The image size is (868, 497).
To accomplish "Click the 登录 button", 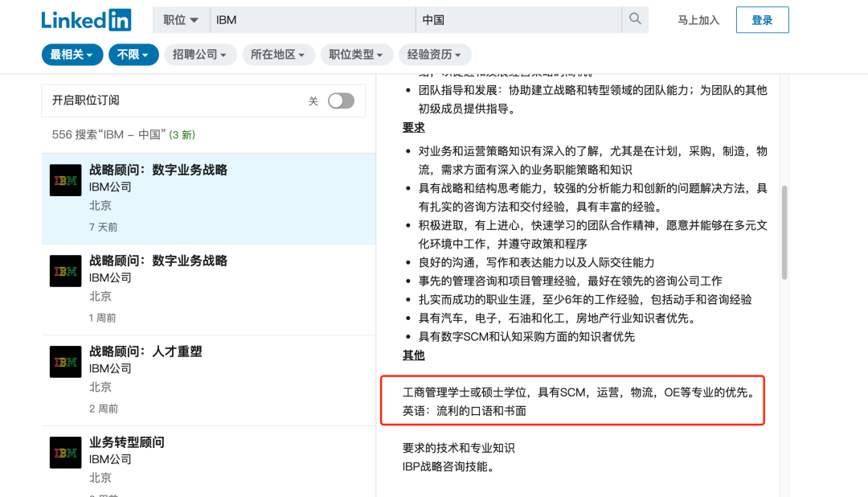I will point(762,20).
